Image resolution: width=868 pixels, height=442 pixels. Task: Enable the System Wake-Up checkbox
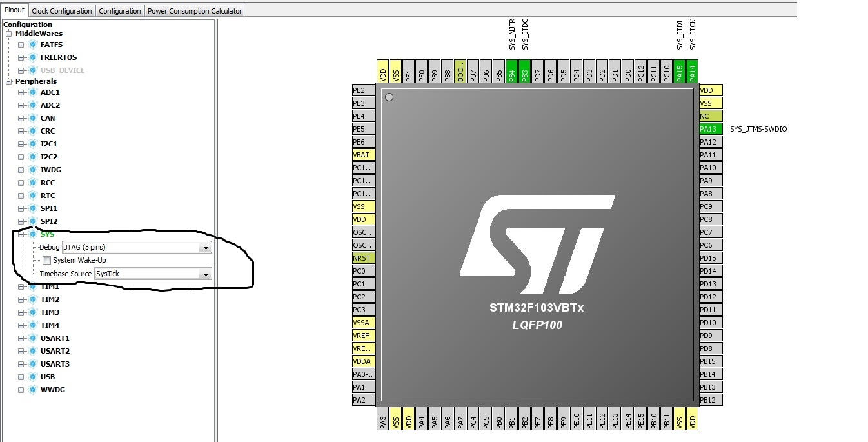[x=46, y=261]
